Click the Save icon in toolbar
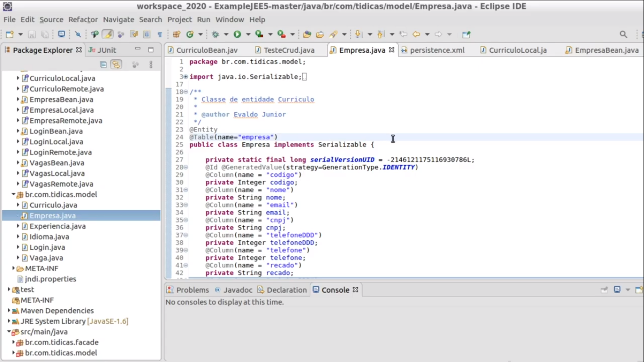The image size is (644, 362). tap(32, 34)
